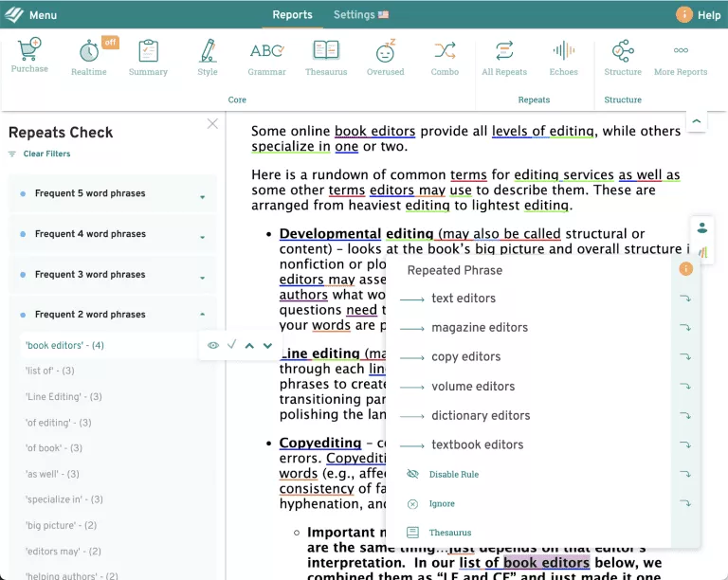Click the person icon on right sidebar
The width and height of the screenshot is (728, 580).
coord(702,227)
